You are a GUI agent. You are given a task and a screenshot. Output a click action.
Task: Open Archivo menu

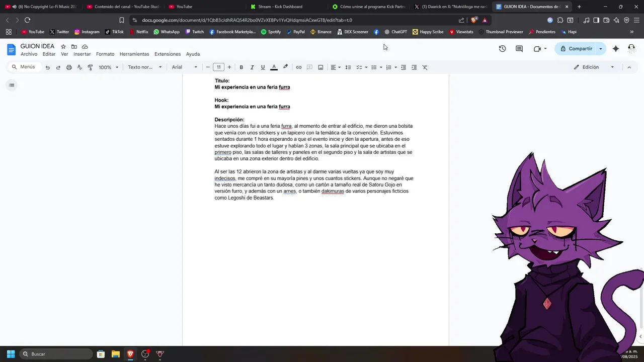[29, 54]
